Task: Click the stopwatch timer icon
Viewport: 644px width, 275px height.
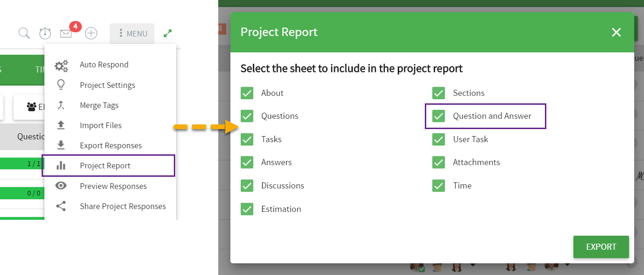Action: pos(45,33)
